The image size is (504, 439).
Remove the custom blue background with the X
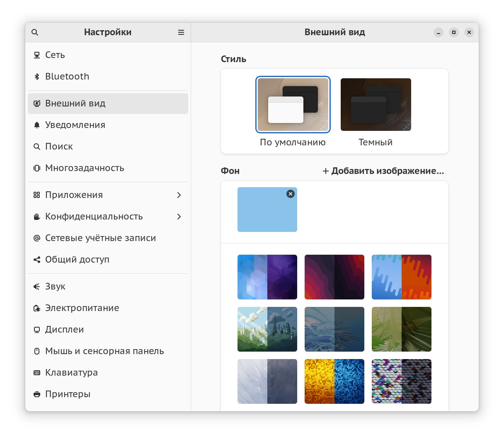(x=291, y=194)
